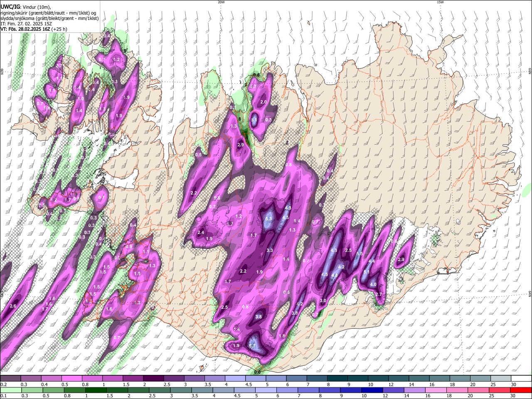Click the top legend swatch between 2 and 2.5
Image resolution: width=532 pixels, height=399 pixels.
tap(153, 378)
